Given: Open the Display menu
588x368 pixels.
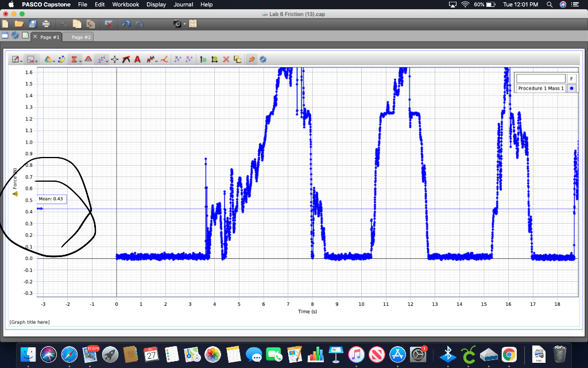Looking at the screenshot, I should click(x=156, y=5).
